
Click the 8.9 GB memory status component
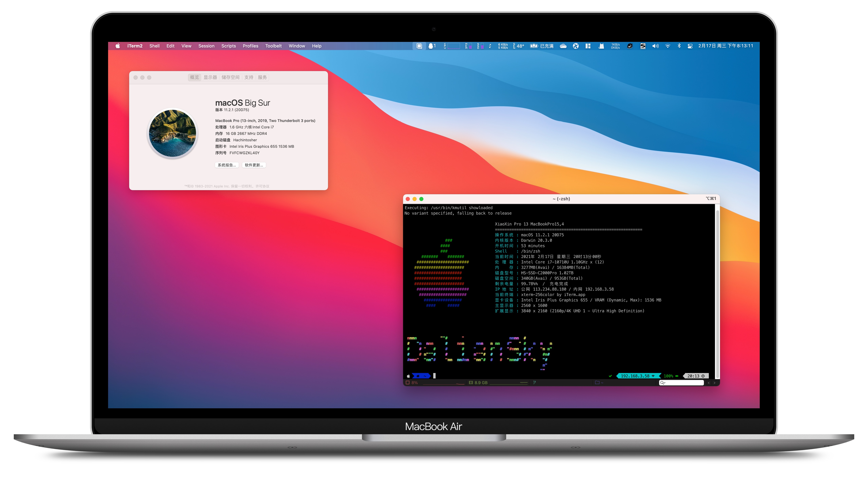coord(478,383)
